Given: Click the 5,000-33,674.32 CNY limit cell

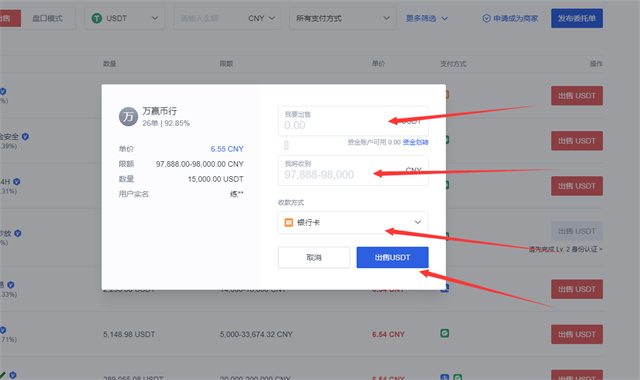Looking at the screenshot, I should [x=256, y=334].
